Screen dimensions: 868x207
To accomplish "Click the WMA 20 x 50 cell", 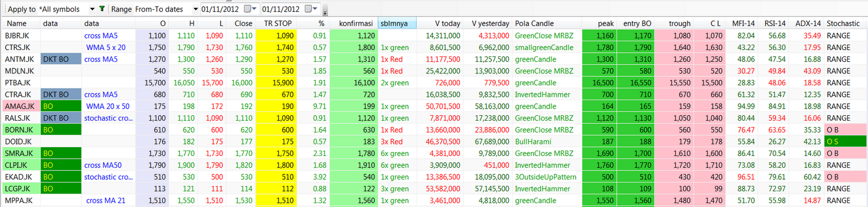I will pos(108,106).
